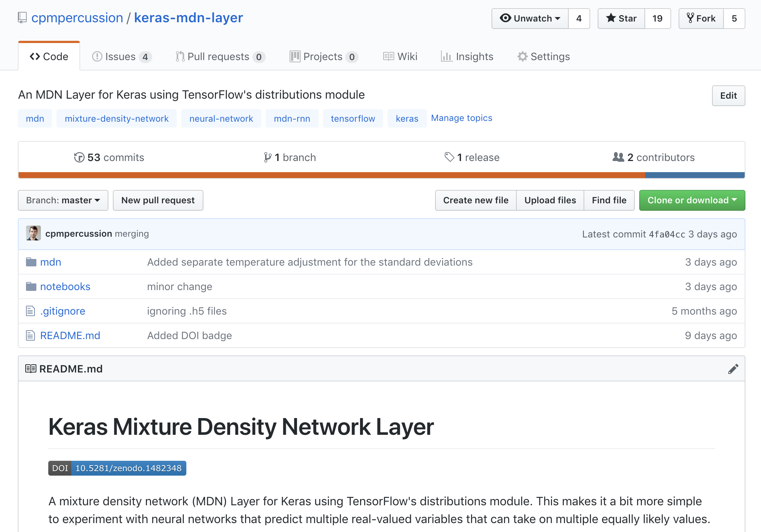The image size is (761, 532).
Task: Select mixture-density-network topic tag
Action: [x=117, y=119]
